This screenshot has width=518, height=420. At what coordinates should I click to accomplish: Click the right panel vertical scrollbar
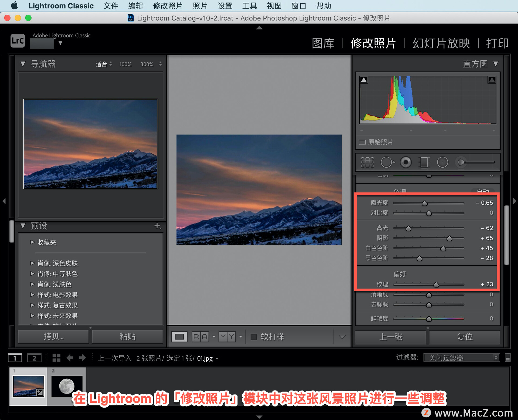pos(507,235)
